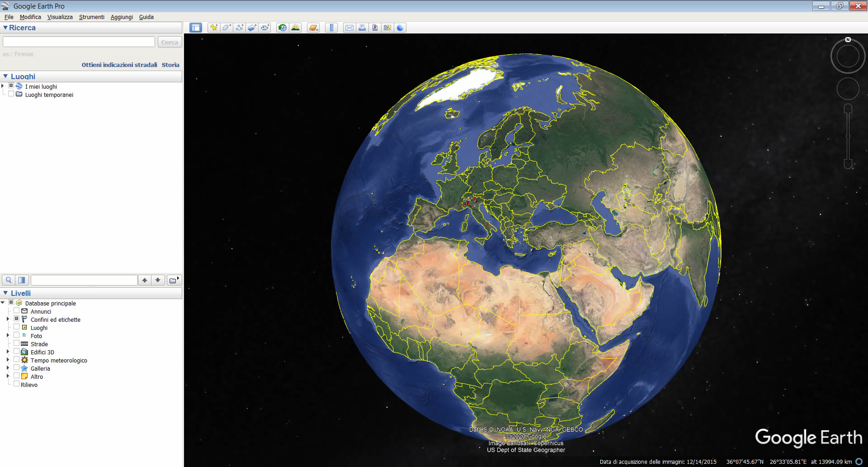The width and height of the screenshot is (868, 467).
Task: Open the Strumenti menu
Action: tap(92, 17)
